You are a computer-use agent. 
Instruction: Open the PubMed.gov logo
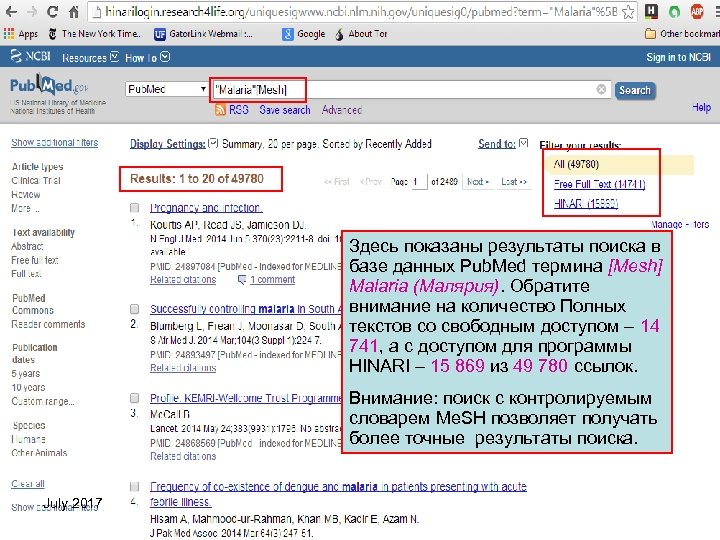pyautogui.click(x=49, y=85)
